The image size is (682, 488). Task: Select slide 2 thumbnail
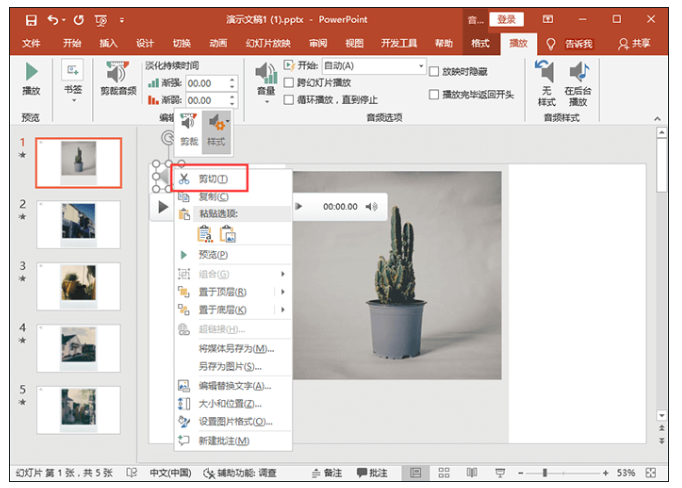(78, 224)
